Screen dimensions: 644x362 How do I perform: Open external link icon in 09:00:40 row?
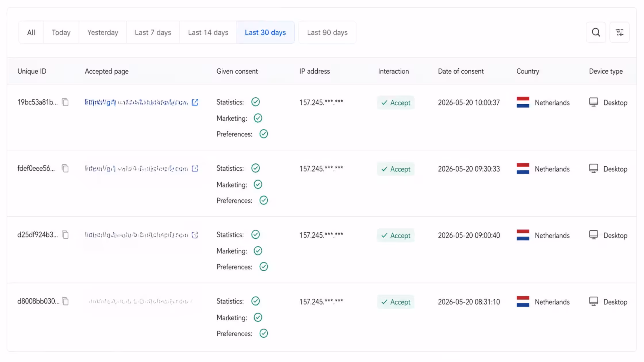point(195,235)
